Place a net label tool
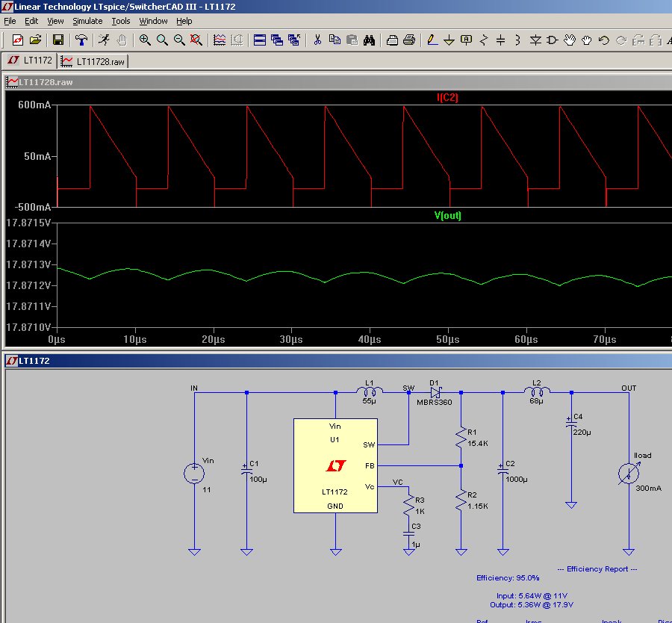 point(466,40)
